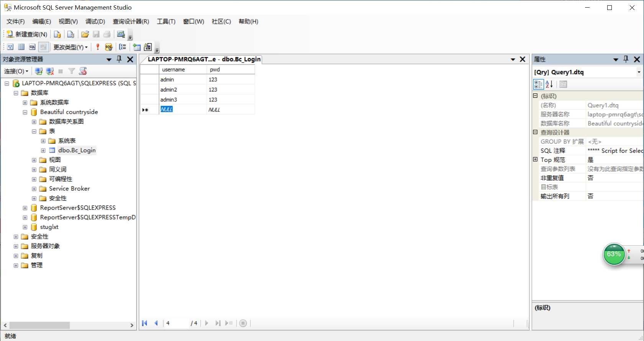Click the Print icon in toolbar

107,34
